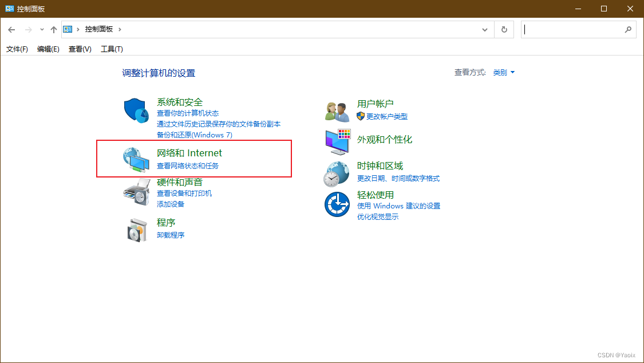Open 轻松使用 category link
The height and width of the screenshot is (363, 644).
coord(376,195)
